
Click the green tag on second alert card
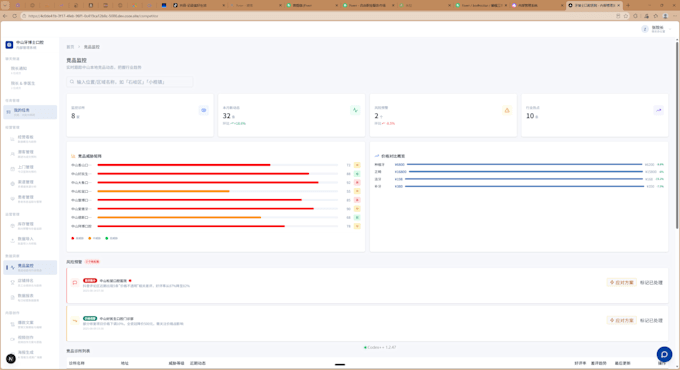[90, 318]
